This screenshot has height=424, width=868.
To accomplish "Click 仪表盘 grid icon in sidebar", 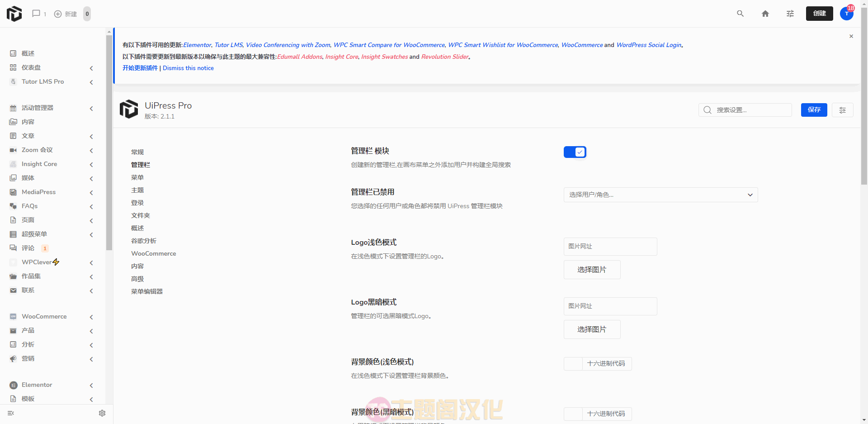I will (13, 67).
